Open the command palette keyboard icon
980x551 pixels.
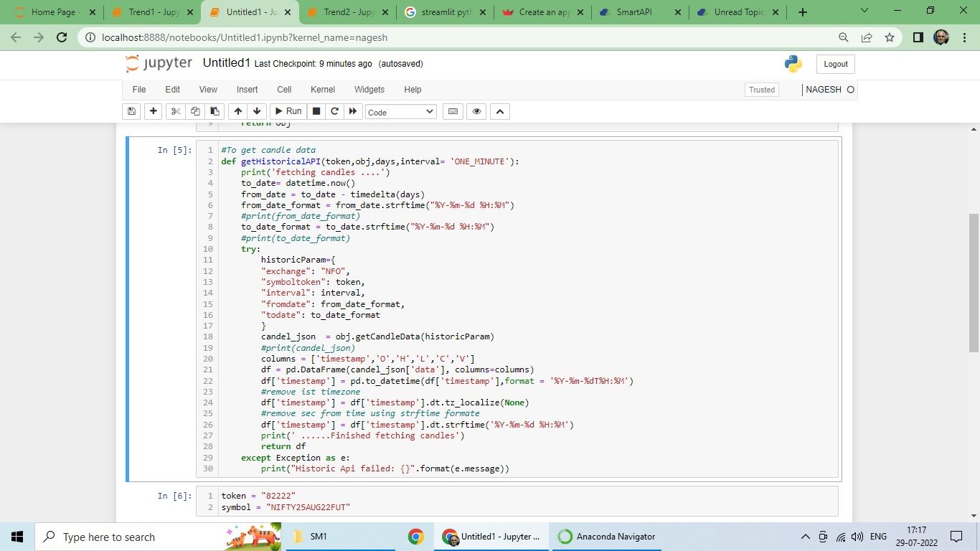click(x=453, y=111)
